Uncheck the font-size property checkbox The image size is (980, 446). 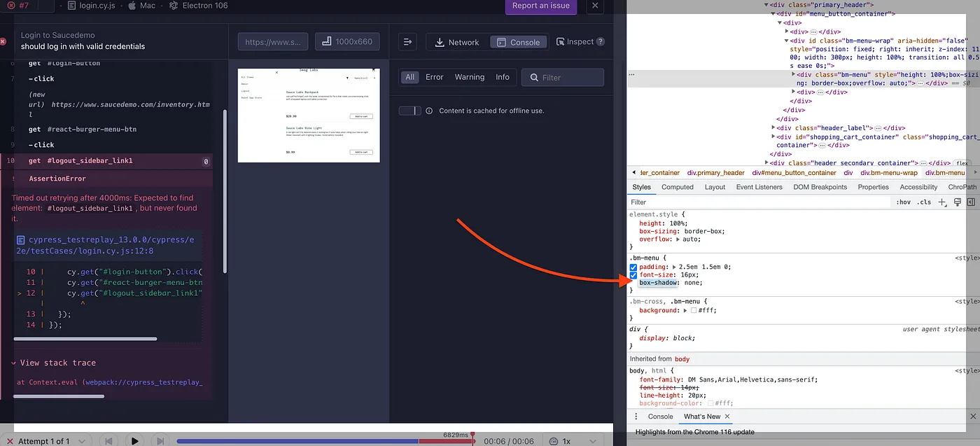pos(633,275)
